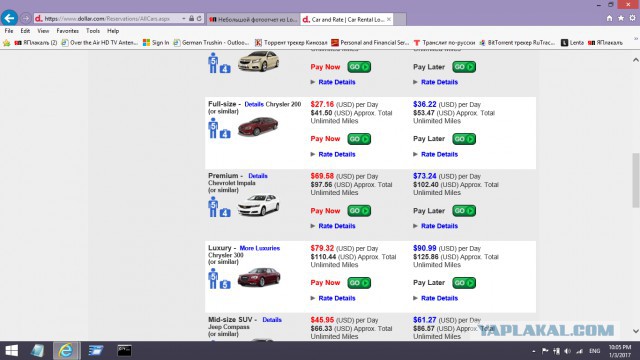Open the Over the Air HD TV bookmark
The height and width of the screenshot is (360, 640).
point(100,42)
